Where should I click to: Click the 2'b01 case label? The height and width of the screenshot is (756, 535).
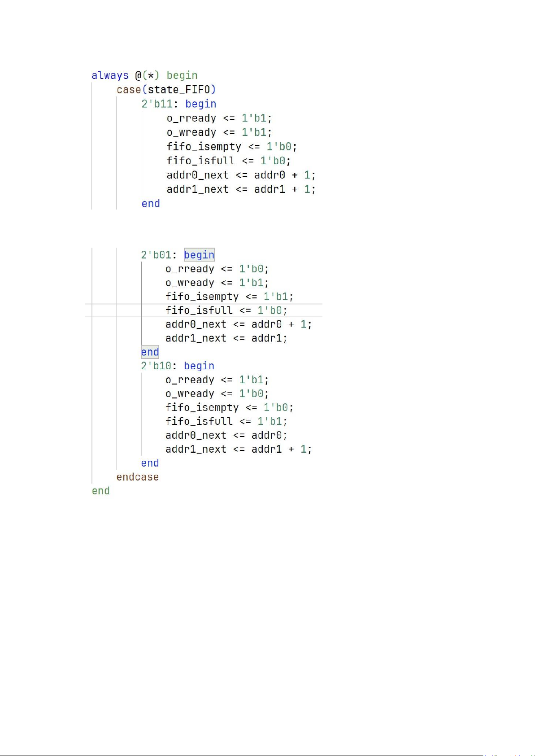(x=156, y=255)
